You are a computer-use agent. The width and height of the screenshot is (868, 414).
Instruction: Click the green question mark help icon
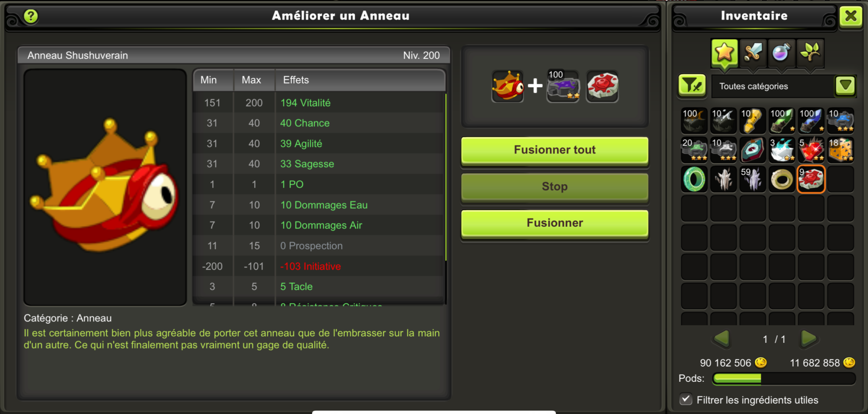[x=31, y=17]
